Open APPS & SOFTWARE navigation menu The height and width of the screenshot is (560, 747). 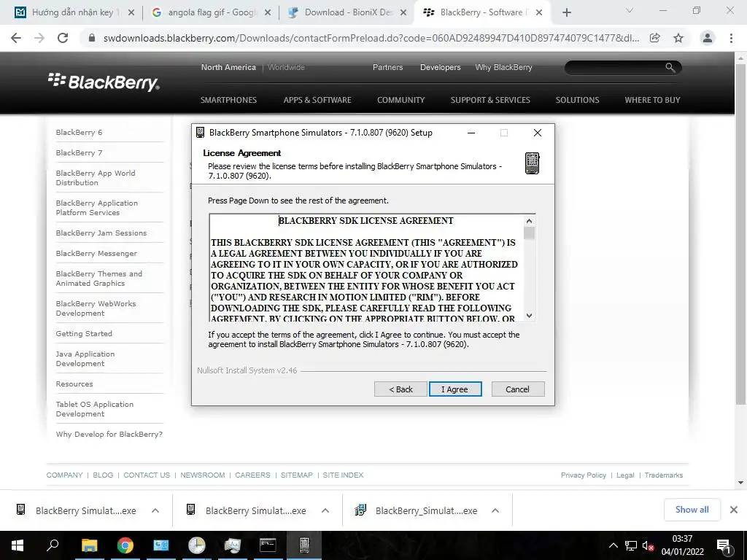pos(317,100)
